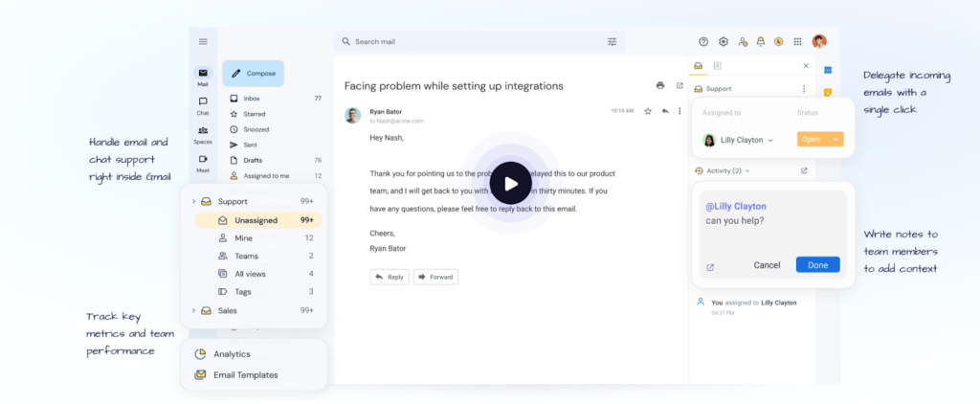980x404 pixels.
Task: Pop out the Activity section
Action: click(804, 170)
